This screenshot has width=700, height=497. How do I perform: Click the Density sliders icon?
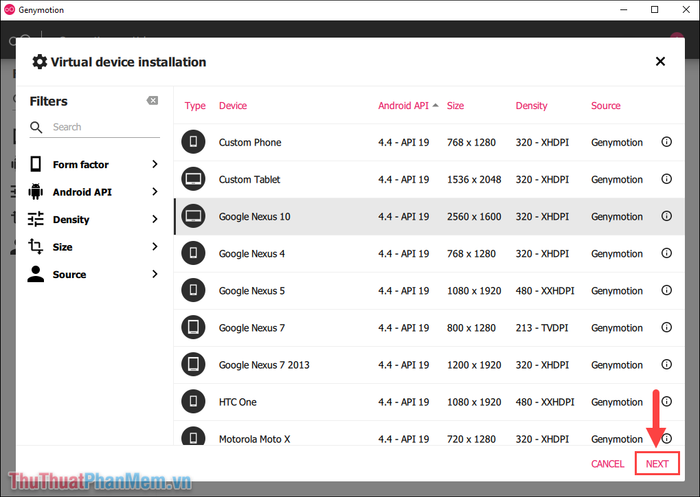coord(36,219)
